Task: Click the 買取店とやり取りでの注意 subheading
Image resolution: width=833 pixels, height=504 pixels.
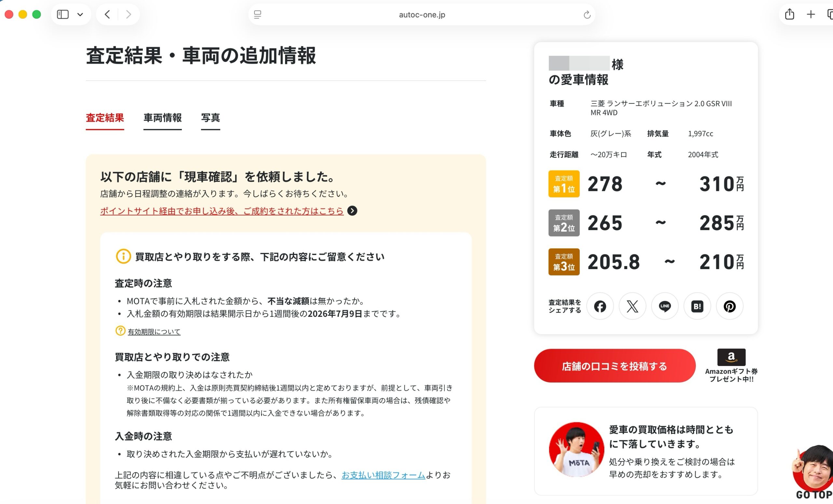Action: (172, 357)
